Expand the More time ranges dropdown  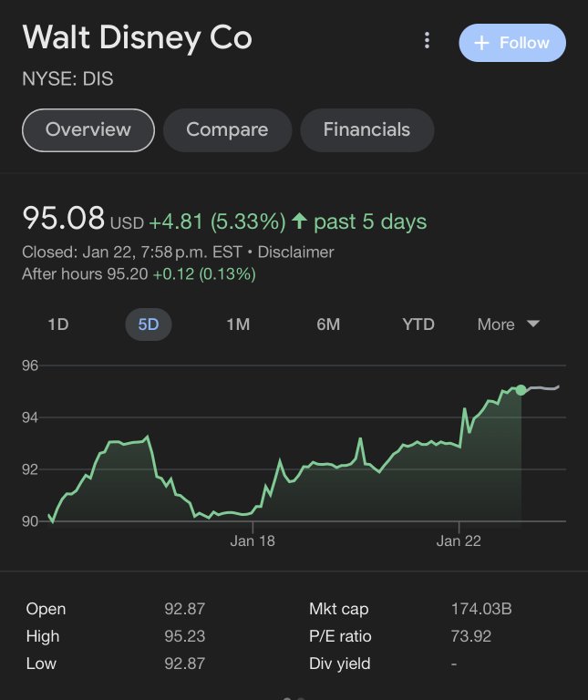tap(509, 324)
